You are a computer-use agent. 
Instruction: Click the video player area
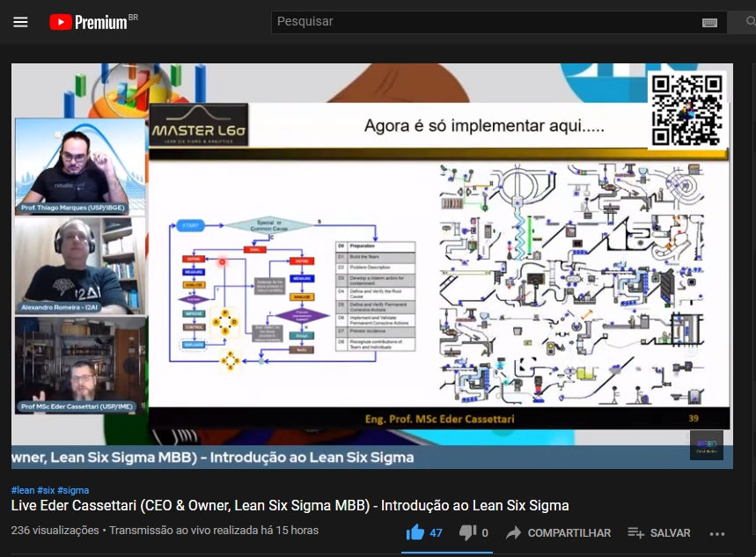click(x=372, y=266)
